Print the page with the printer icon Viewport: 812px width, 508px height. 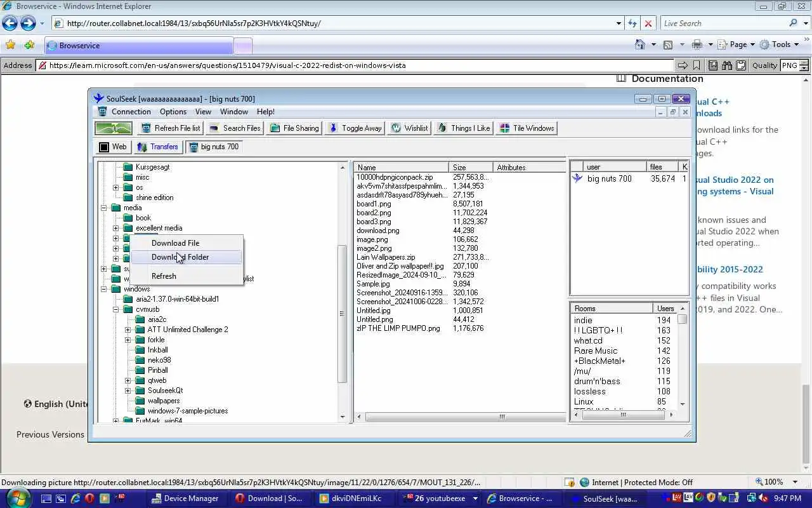tap(697, 44)
